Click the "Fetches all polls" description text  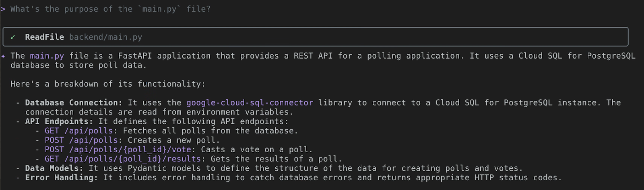211,131
